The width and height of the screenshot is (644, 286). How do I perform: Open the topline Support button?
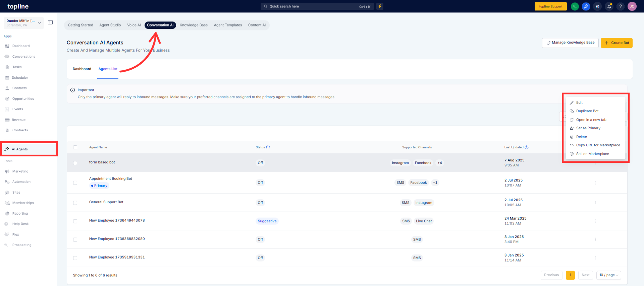click(550, 6)
